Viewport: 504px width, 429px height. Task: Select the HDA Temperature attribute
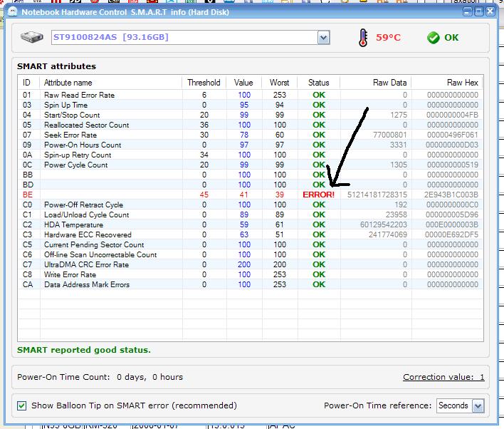(x=73, y=224)
